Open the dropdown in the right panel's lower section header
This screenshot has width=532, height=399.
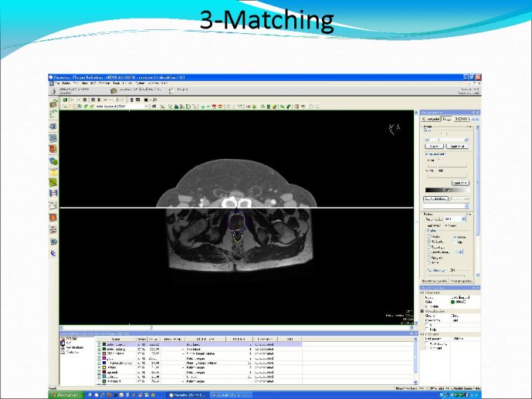tap(455, 219)
